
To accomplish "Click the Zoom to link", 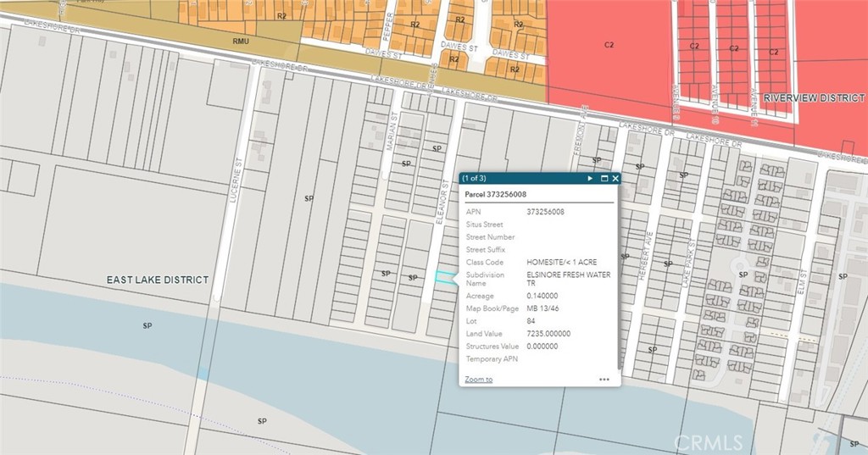I will point(479,380).
